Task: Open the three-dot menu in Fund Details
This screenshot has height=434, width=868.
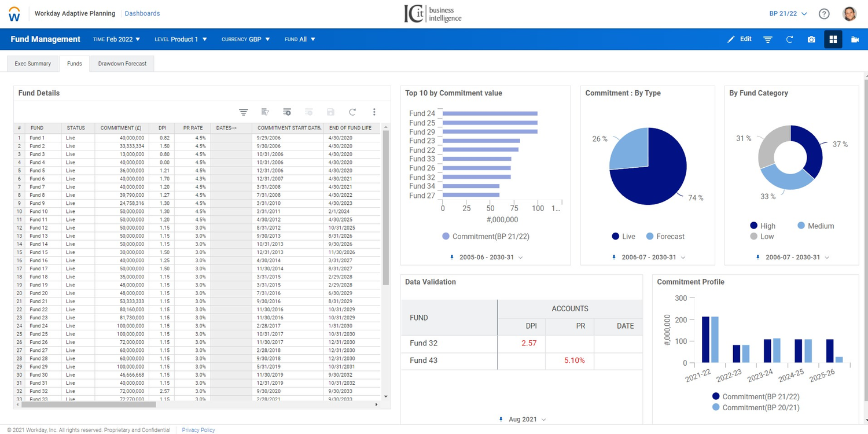Action: (x=374, y=112)
